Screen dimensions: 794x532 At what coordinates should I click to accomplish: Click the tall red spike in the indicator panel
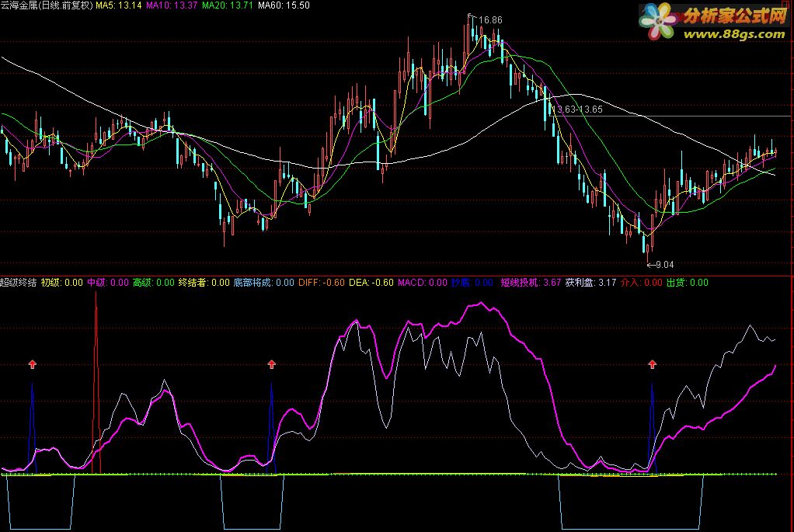pos(96,382)
